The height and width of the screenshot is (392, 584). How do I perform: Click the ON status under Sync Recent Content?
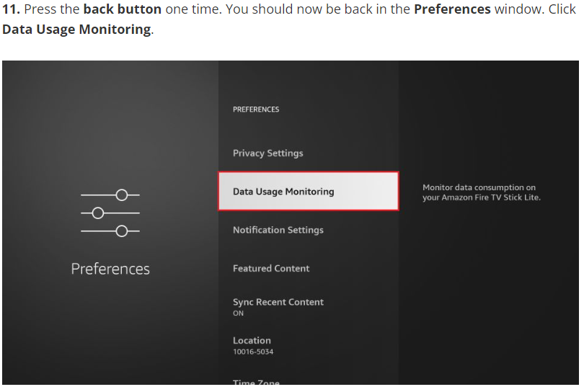point(239,313)
